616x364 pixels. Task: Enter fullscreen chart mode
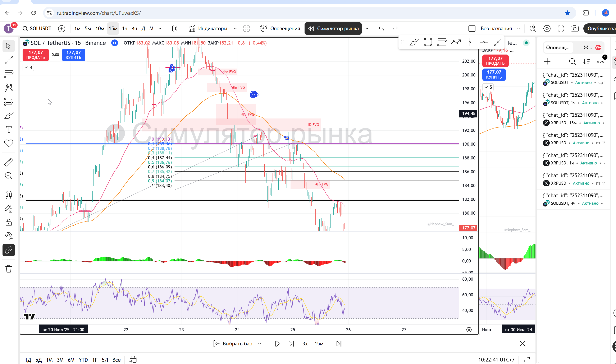tap(561, 29)
